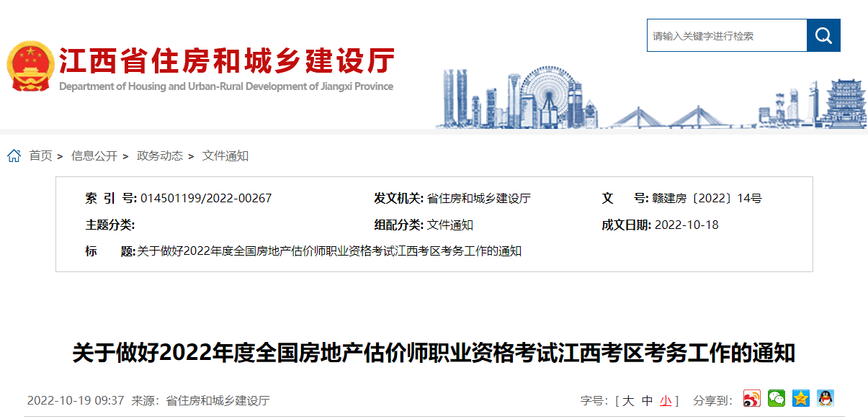Click the city skyline banner image
The image size is (868, 419).
point(651,97)
